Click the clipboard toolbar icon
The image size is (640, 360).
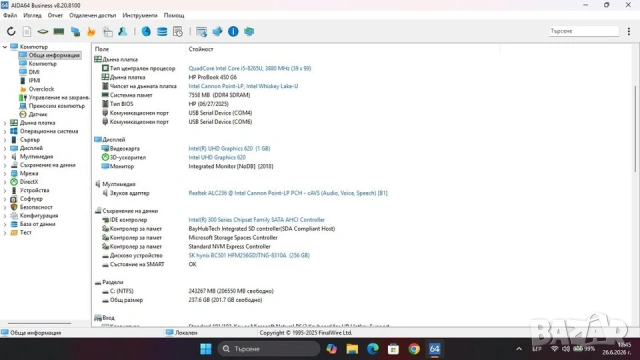tap(107, 31)
